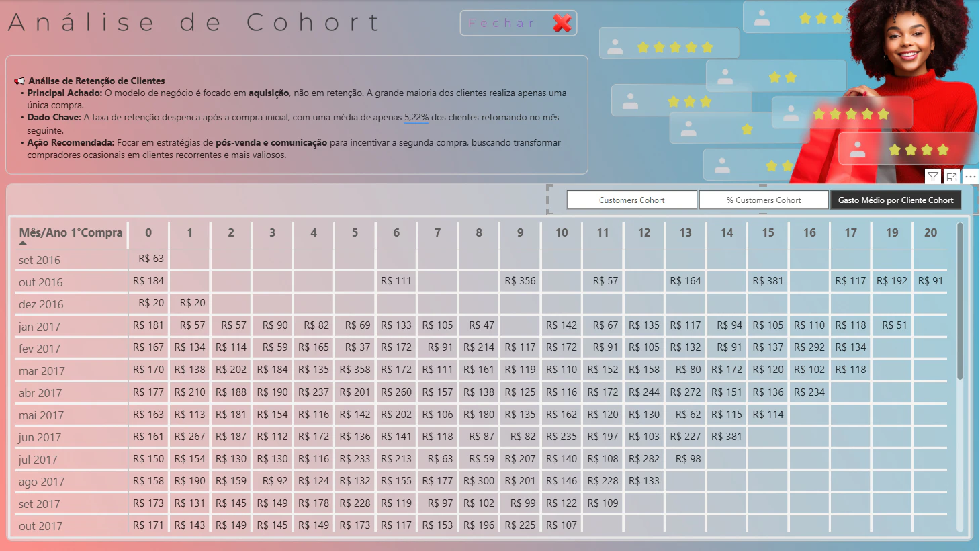Click column header 20

tap(930, 233)
